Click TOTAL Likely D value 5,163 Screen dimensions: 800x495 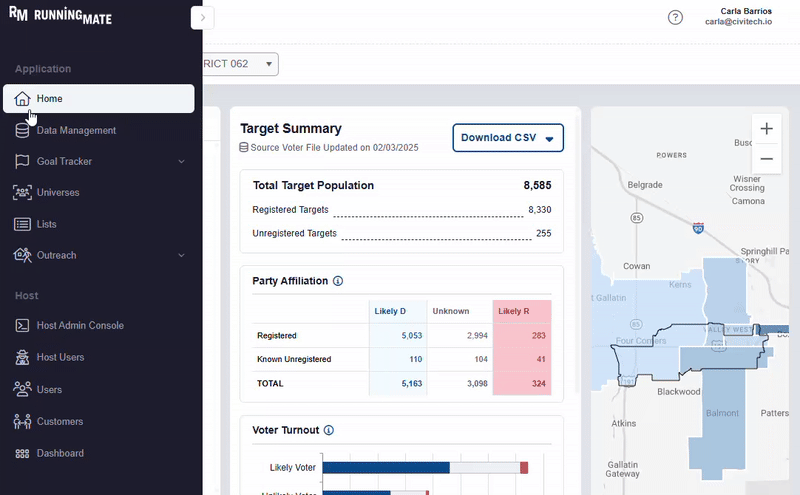tap(411, 384)
